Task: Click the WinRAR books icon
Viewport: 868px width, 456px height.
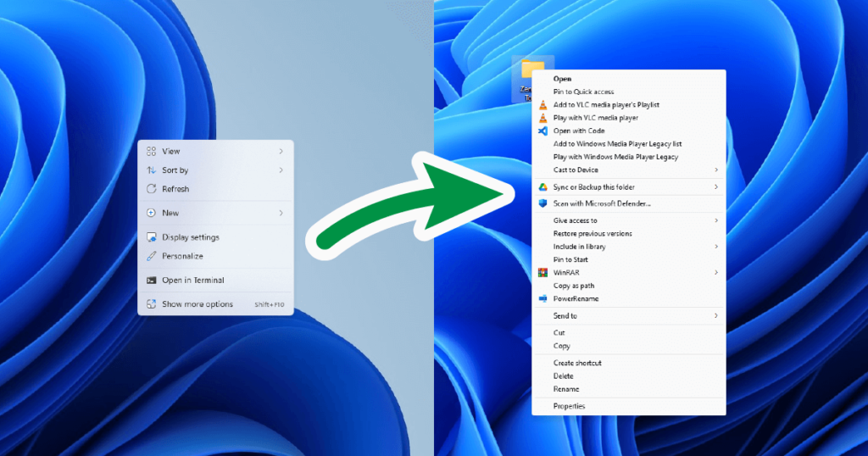Action: [543, 272]
